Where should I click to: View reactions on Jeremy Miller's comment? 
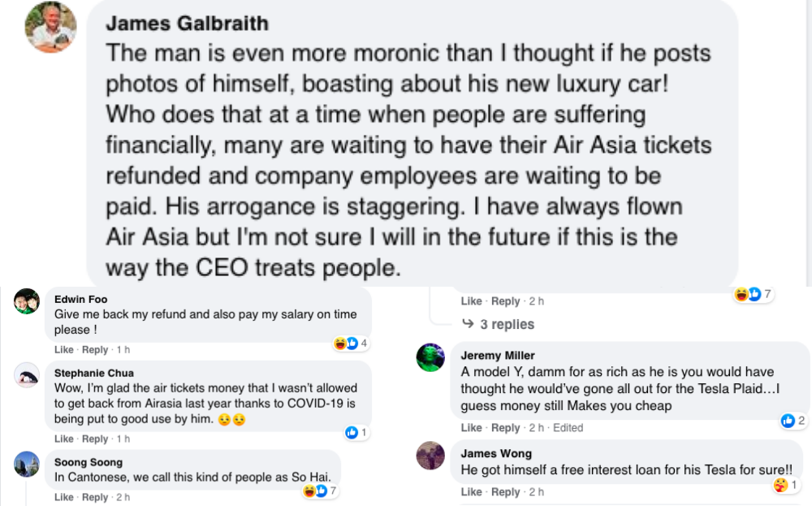tap(793, 421)
